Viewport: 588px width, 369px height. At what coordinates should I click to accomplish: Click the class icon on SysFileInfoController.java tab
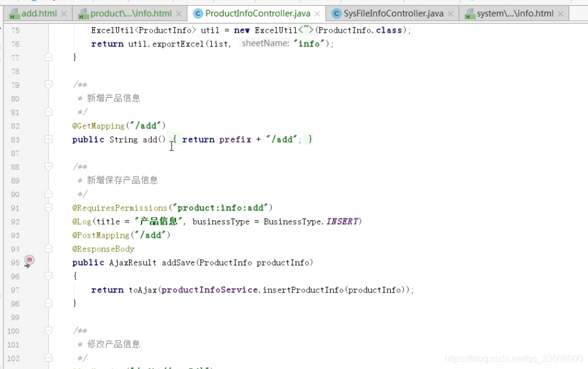(336, 14)
